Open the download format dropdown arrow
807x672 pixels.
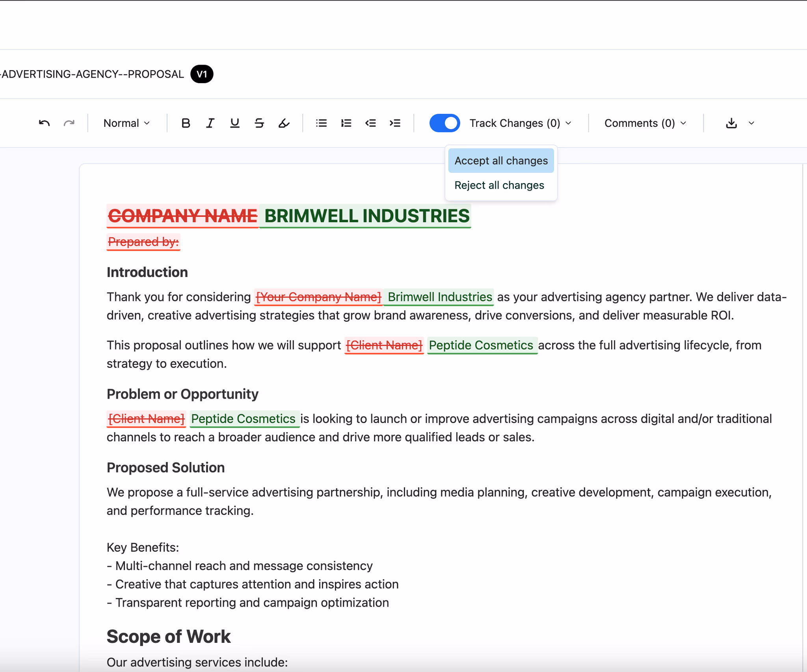pos(751,123)
